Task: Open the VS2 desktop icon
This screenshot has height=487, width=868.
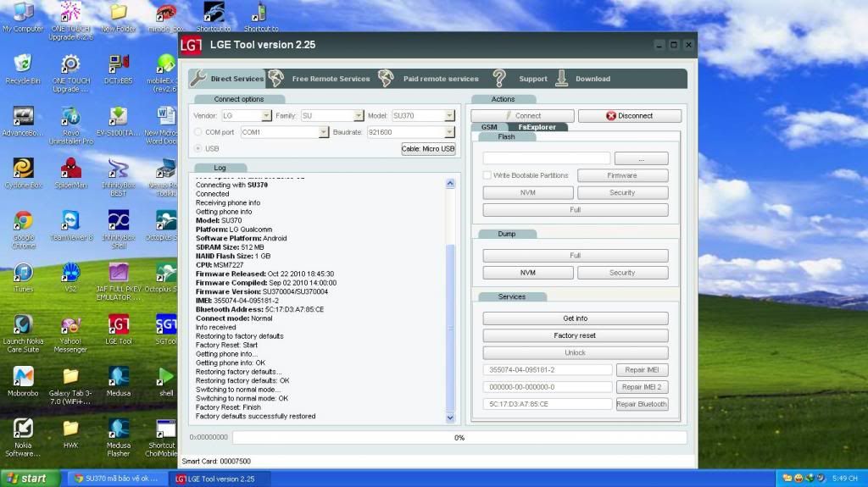Action: point(70,277)
